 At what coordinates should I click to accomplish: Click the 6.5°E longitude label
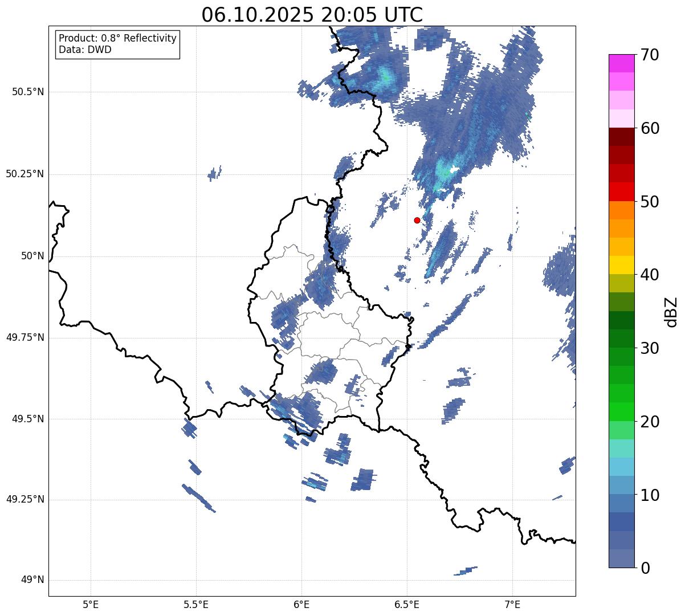407,604
